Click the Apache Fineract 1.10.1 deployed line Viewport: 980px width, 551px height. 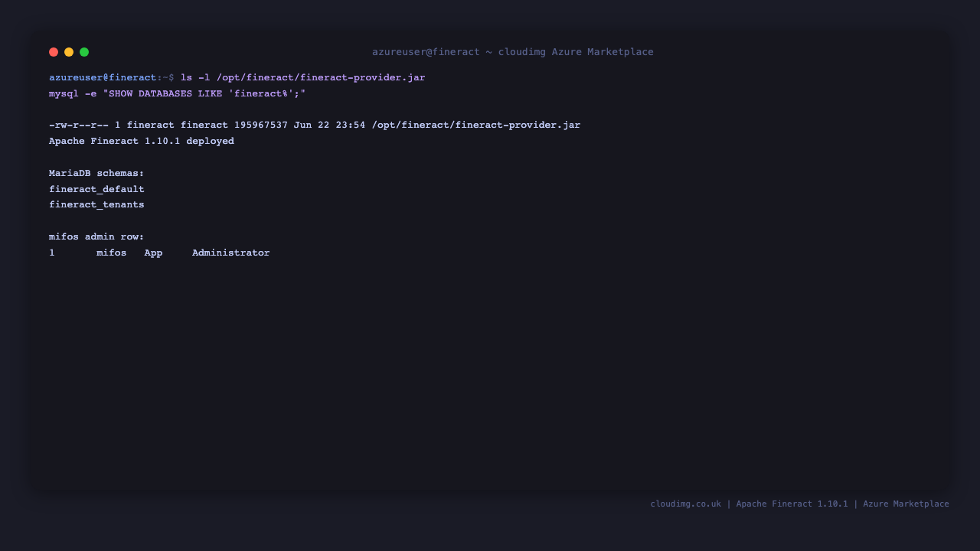(142, 141)
